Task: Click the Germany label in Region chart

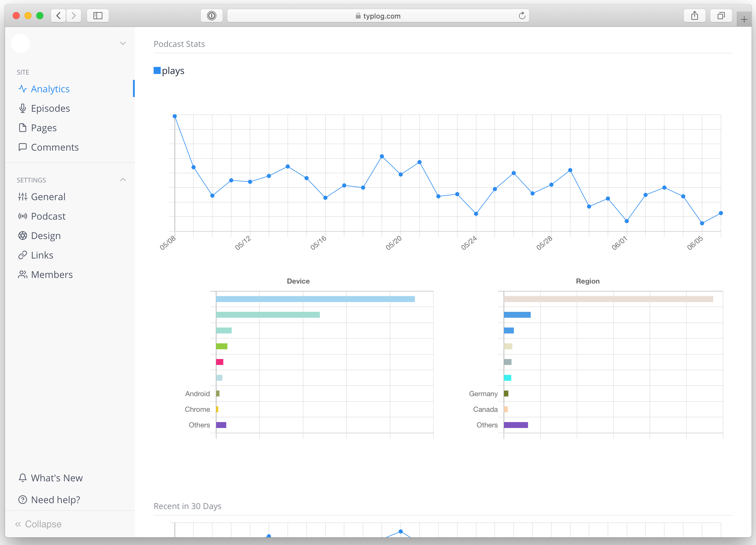Action: tap(483, 394)
